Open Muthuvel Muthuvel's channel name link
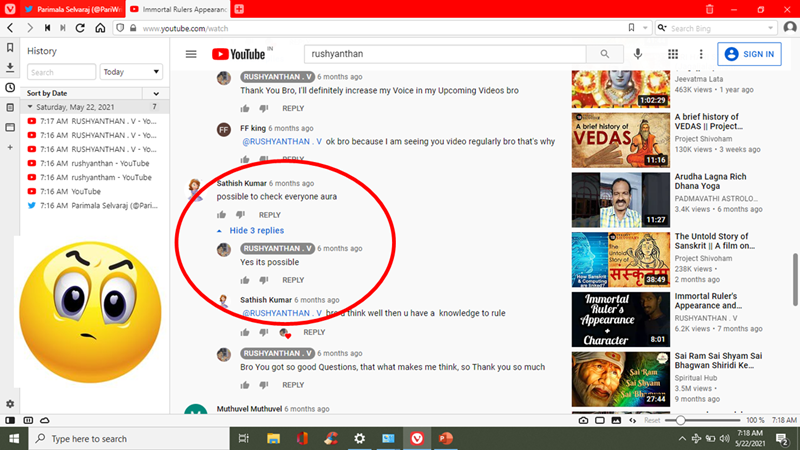Viewport: 800px width, 450px height. [249, 409]
